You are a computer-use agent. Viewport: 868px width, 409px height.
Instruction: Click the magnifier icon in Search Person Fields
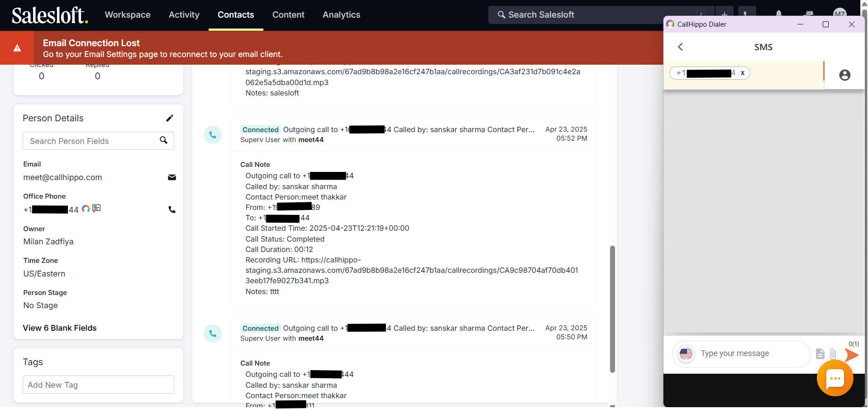[164, 140]
